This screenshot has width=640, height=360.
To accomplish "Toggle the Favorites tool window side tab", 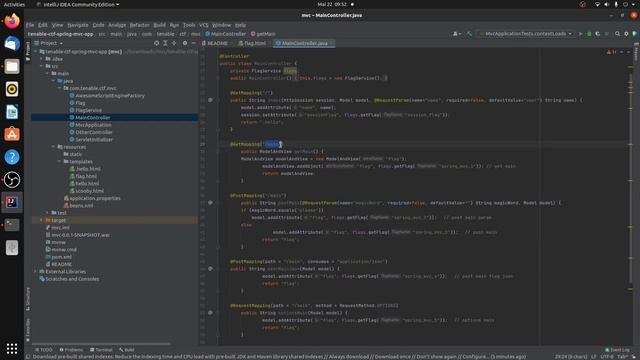I will (x=28, y=330).
